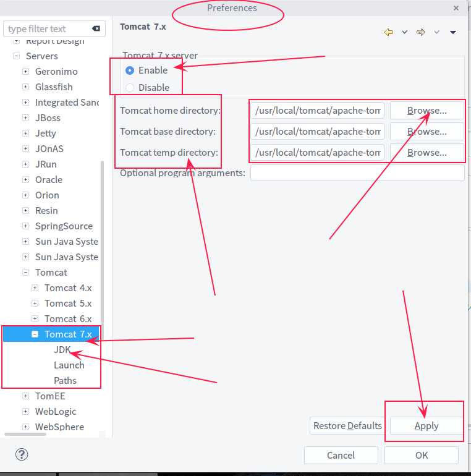Close the Preferences dialog window
Viewport: 471px width, 476px height.
456,8
